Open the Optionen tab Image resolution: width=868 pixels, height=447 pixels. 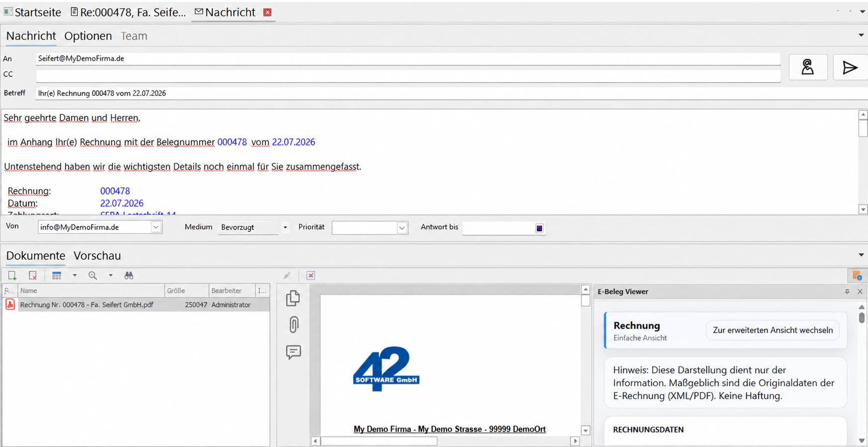[88, 36]
